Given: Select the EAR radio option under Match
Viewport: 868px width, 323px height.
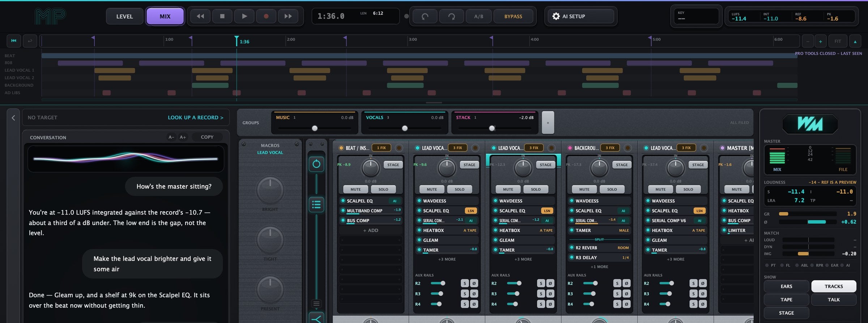Looking at the screenshot, I should pyautogui.click(x=827, y=265).
